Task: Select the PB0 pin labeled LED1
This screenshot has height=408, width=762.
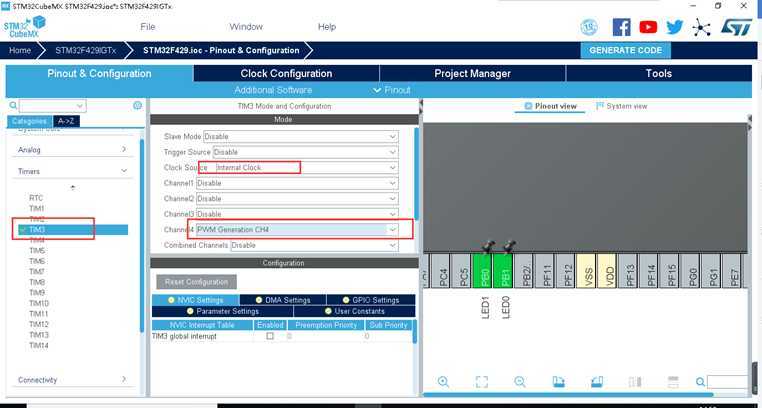Action: [x=483, y=271]
